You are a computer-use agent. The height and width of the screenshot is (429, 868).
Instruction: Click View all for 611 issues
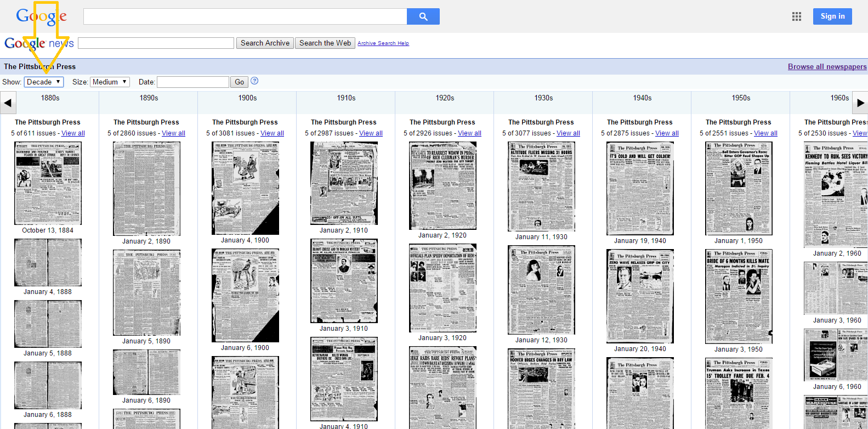[x=73, y=133]
